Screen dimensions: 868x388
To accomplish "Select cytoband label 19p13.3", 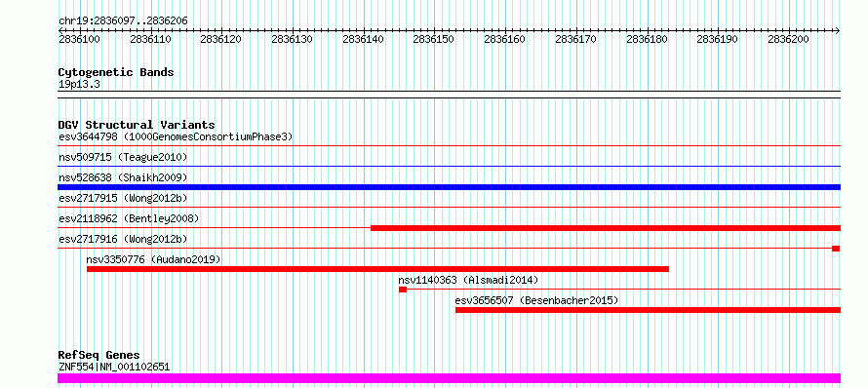I will pyautogui.click(x=80, y=85).
